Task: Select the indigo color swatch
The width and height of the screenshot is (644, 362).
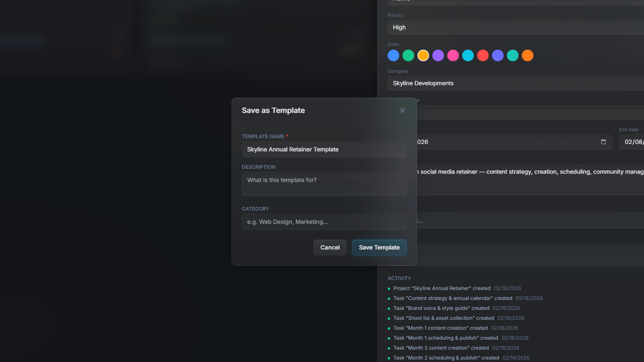Action: 498,55
